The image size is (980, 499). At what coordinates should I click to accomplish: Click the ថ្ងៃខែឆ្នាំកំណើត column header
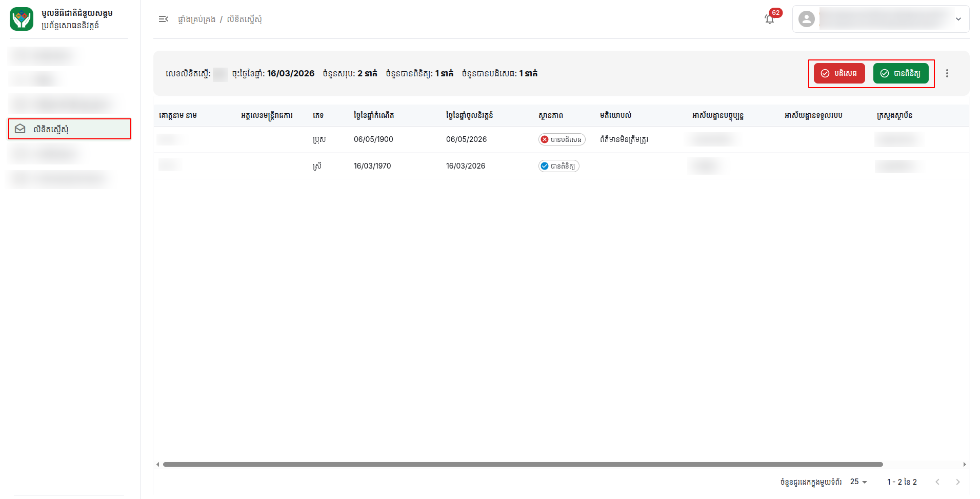tap(374, 115)
